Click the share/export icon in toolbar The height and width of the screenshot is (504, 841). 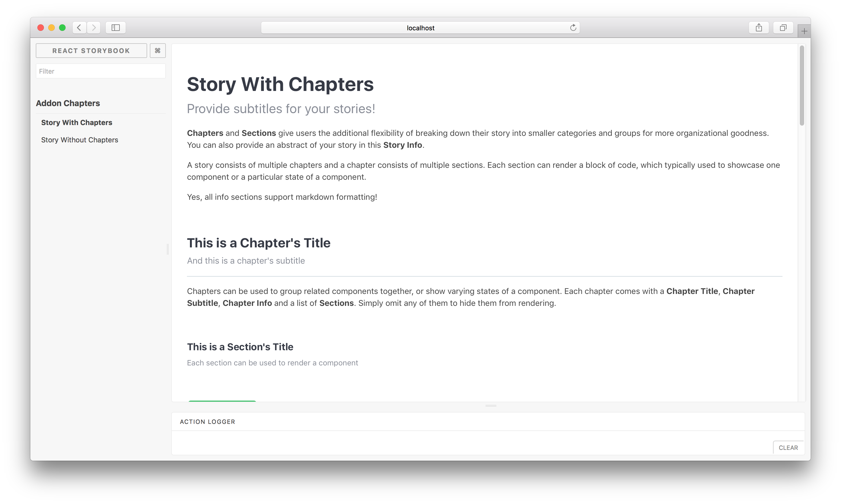point(758,28)
